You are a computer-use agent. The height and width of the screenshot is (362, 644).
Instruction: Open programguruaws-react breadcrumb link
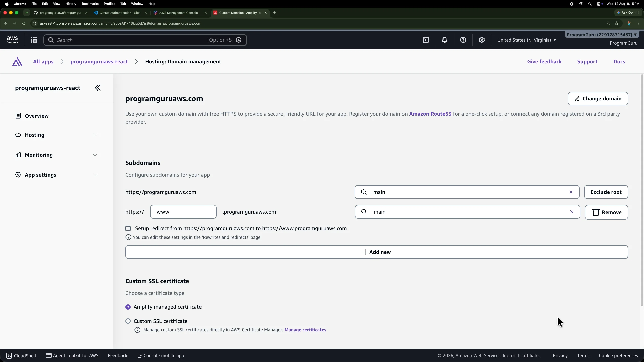[x=99, y=62]
